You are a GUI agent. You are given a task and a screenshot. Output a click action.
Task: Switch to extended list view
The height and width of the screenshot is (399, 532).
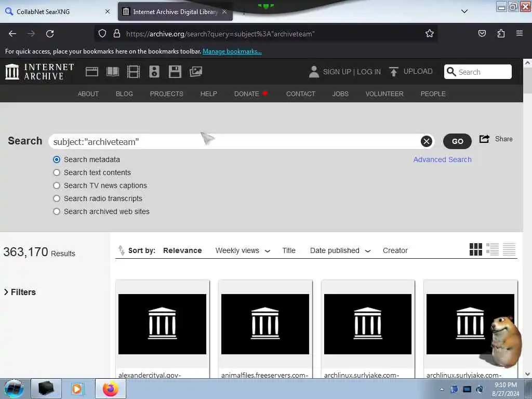493,249
